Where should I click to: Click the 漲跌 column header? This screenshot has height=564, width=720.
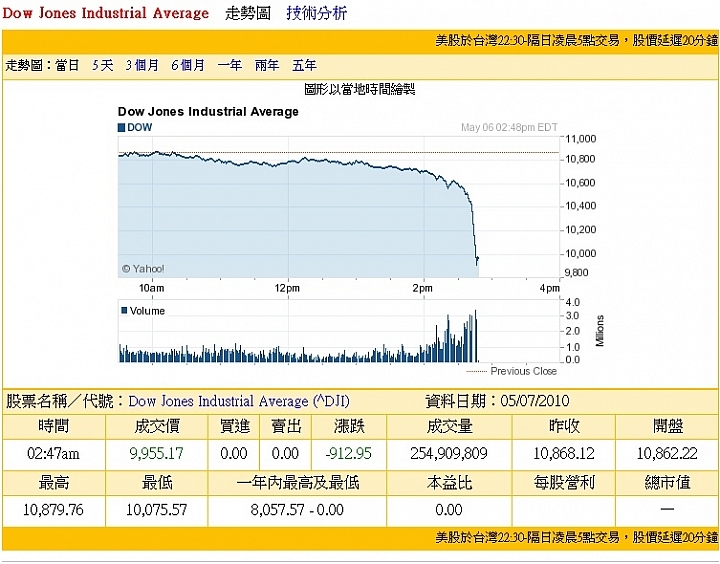349,426
